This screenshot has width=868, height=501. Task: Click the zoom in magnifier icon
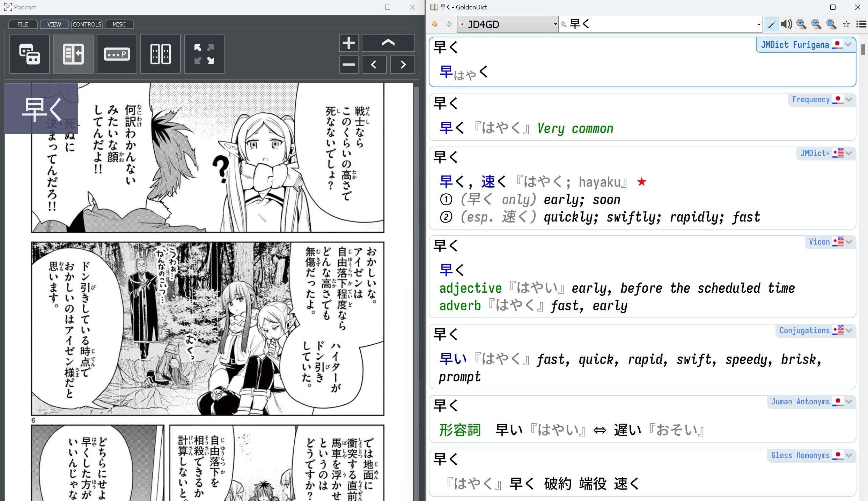pyautogui.click(x=801, y=24)
